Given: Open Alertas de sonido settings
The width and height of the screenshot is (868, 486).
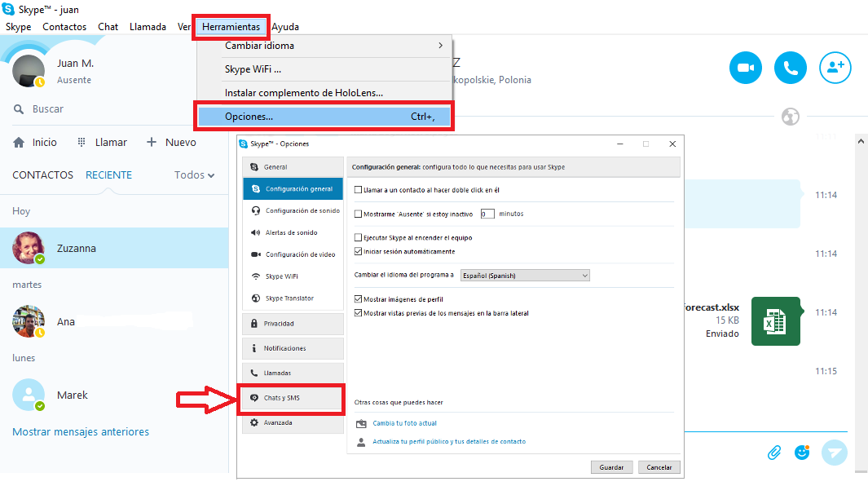Looking at the screenshot, I should (293, 232).
